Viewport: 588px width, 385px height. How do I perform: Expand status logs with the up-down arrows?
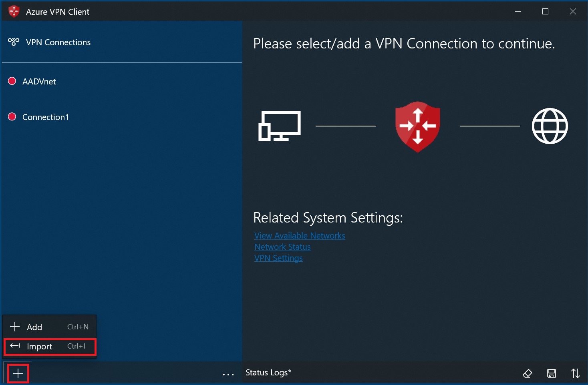coord(576,373)
